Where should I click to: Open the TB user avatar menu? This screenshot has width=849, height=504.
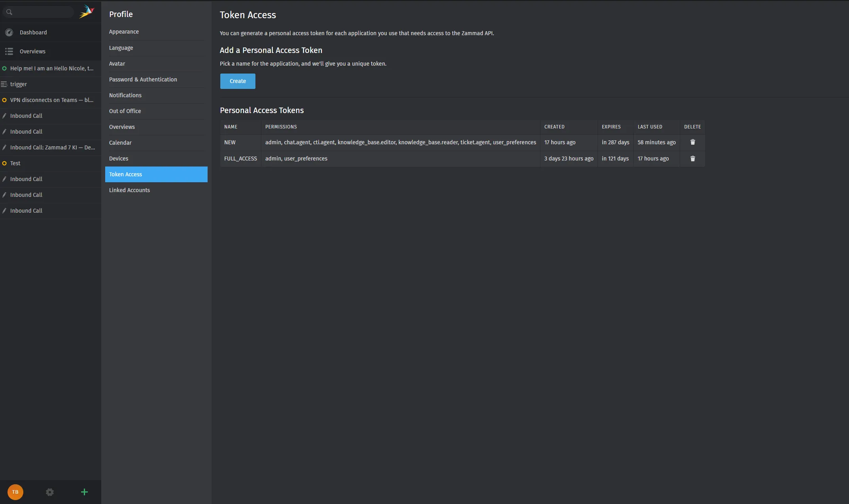(15, 492)
